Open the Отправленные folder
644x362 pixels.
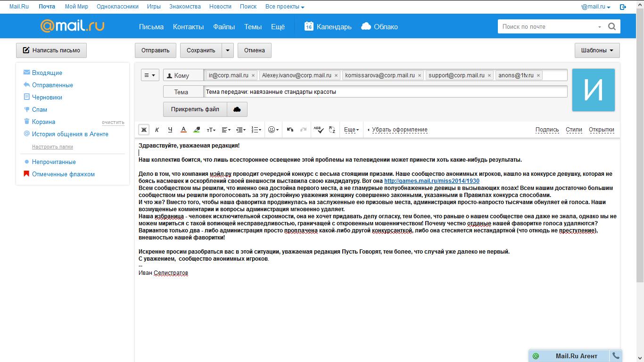52,85
